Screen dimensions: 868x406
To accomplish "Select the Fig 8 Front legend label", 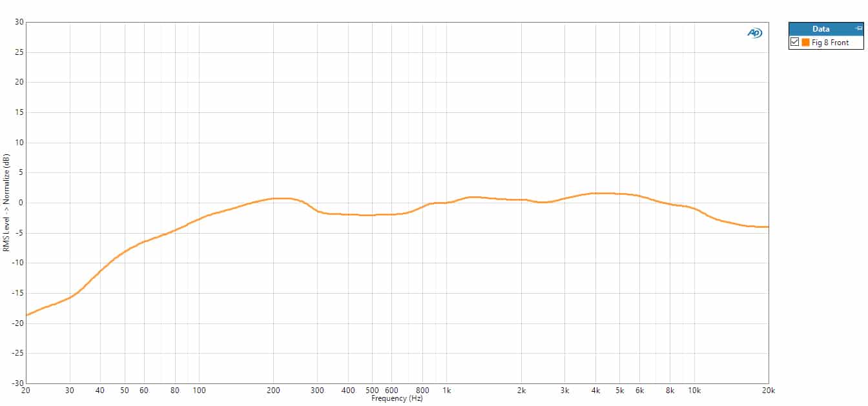I will click(x=830, y=43).
